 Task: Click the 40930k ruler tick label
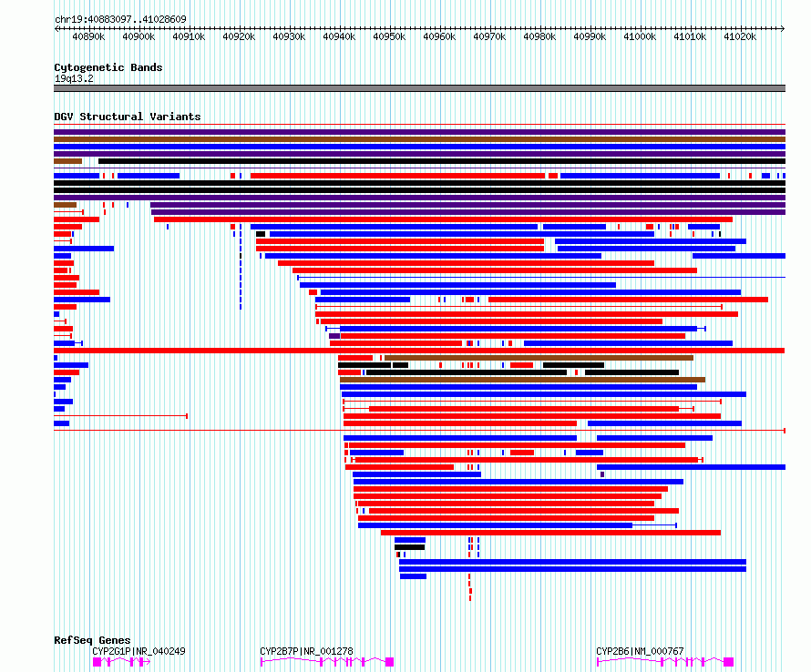click(x=289, y=36)
